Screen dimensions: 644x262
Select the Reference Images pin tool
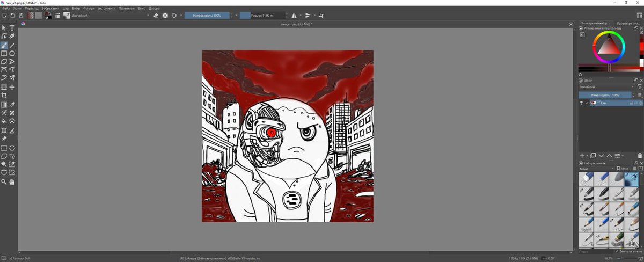coord(4,139)
